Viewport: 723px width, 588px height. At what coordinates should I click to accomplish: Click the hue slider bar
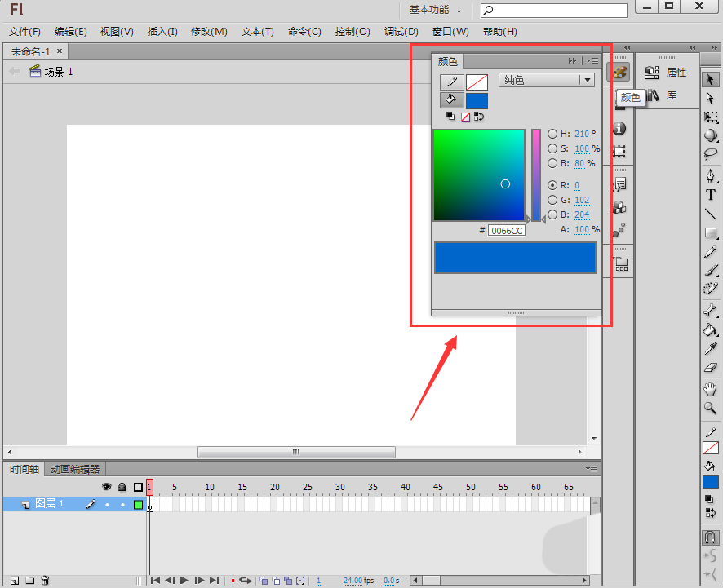click(x=536, y=175)
